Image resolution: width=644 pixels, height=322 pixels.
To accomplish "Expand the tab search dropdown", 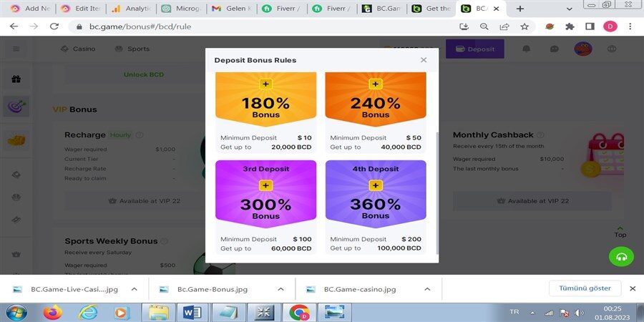I will 570,9.
